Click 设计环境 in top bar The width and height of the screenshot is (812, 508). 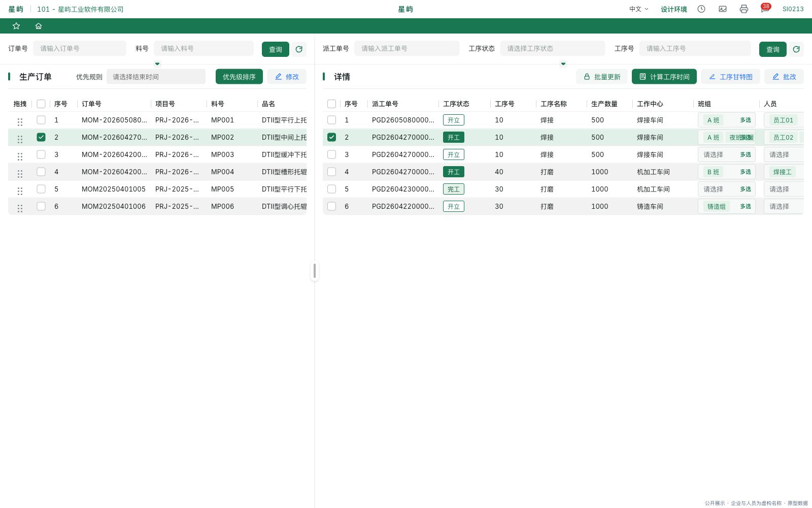click(673, 9)
